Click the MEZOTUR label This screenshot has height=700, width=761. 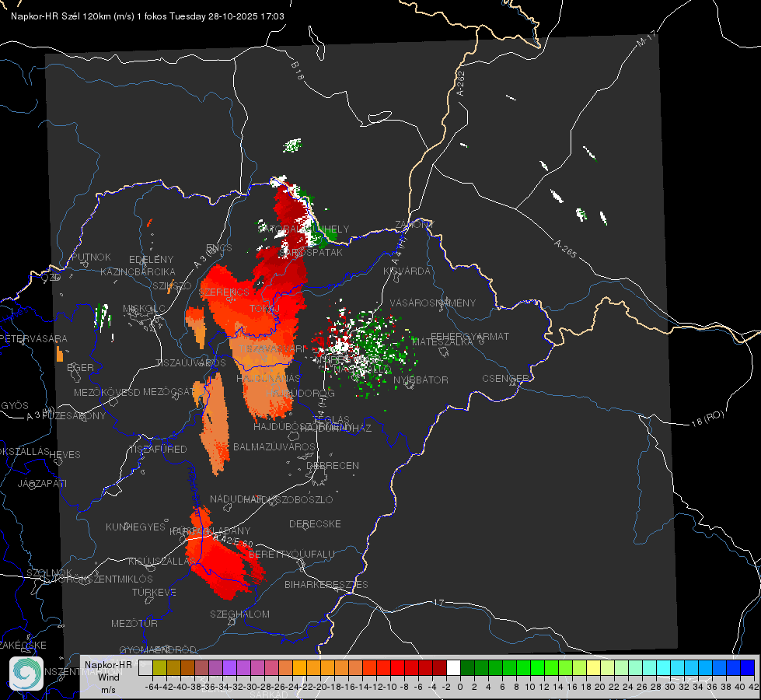pyautogui.click(x=134, y=623)
